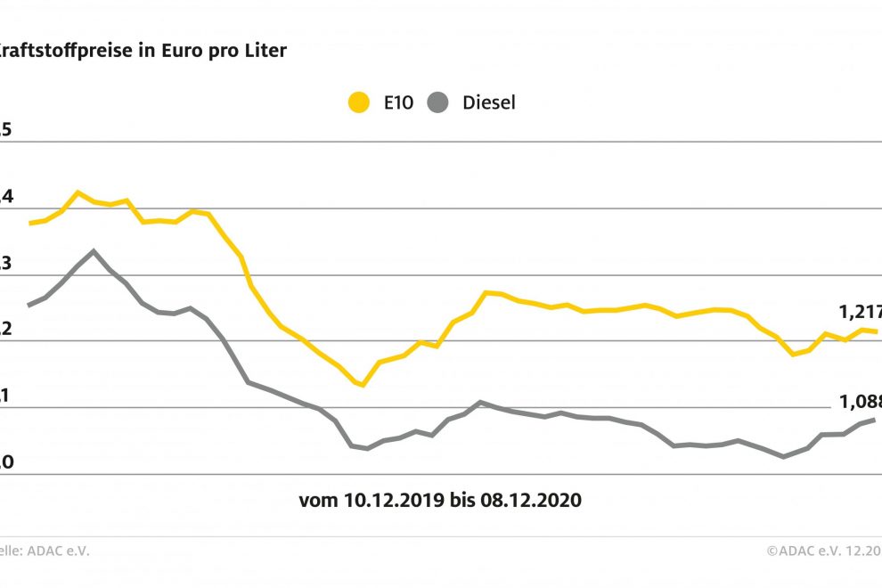Click the chart title 'Kraftstoffpreise in Euro pro Liter'

[x=143, y=51]
